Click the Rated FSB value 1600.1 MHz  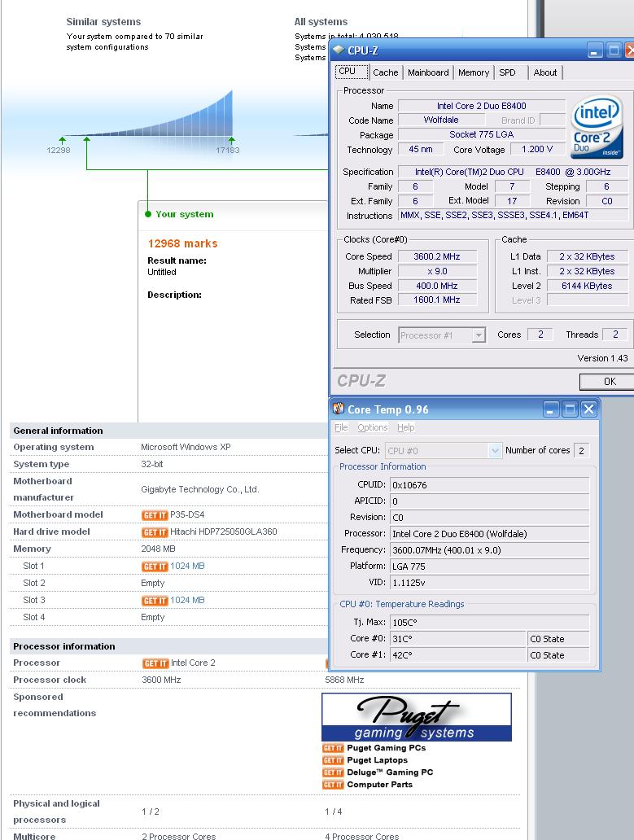click(436, 300)
